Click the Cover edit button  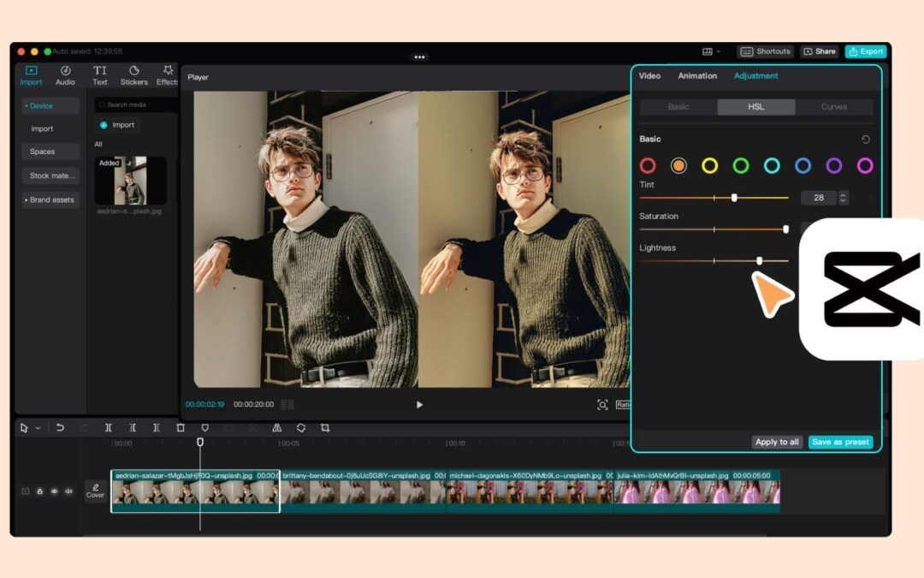pos(95,491)
